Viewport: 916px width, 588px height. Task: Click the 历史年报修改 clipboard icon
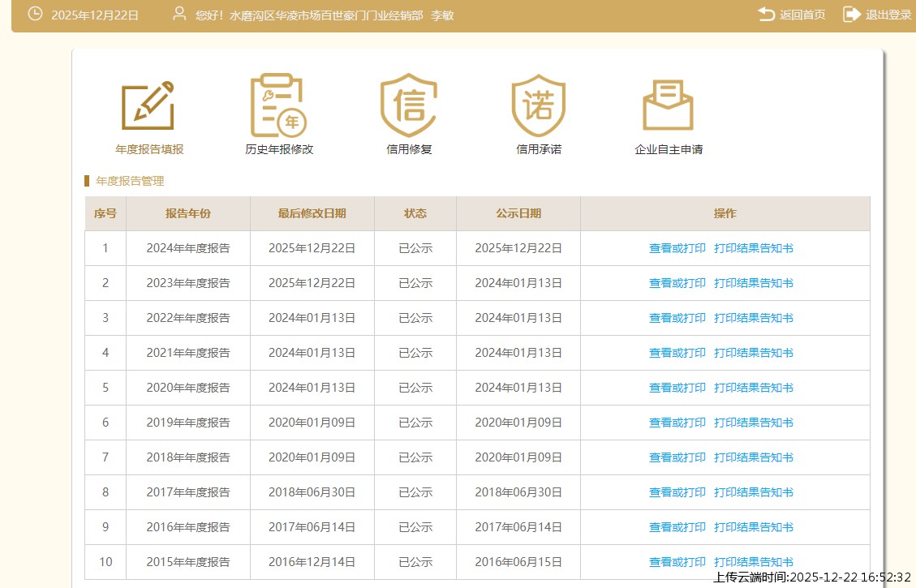pos(278,105)
